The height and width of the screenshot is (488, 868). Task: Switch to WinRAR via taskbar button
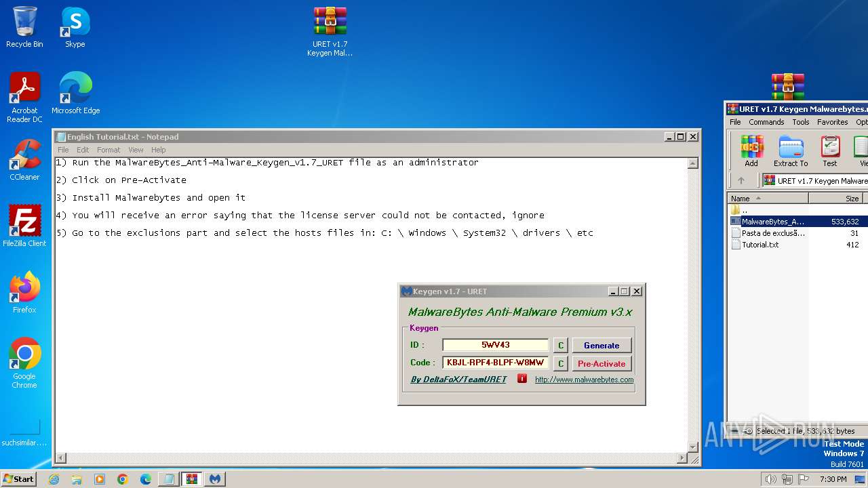[x=192, y=479]
